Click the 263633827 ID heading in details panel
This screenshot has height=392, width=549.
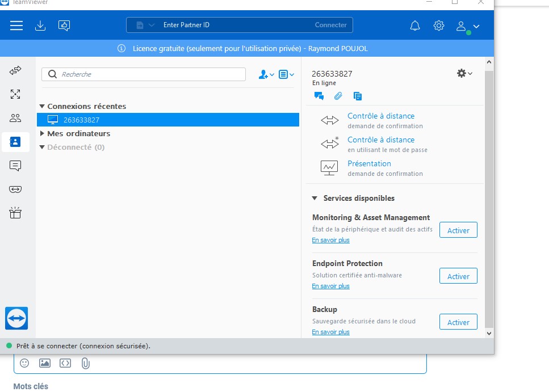(x=332, y=74)
